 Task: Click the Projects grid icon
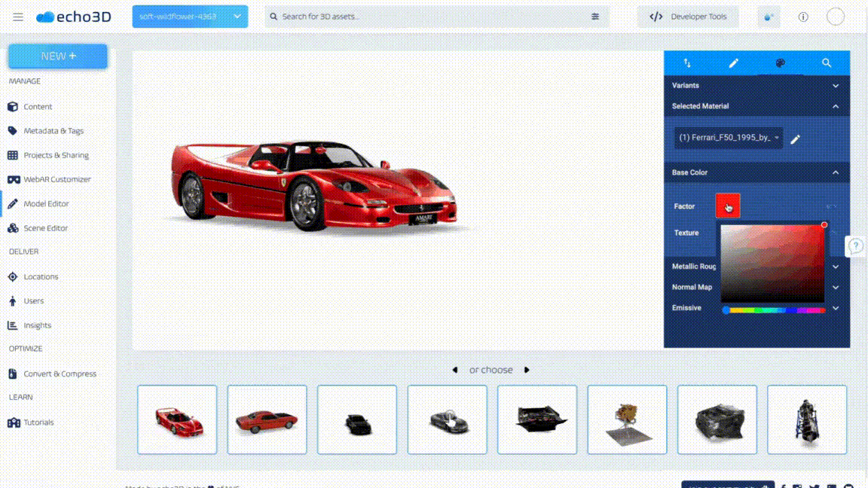point(13,155)
